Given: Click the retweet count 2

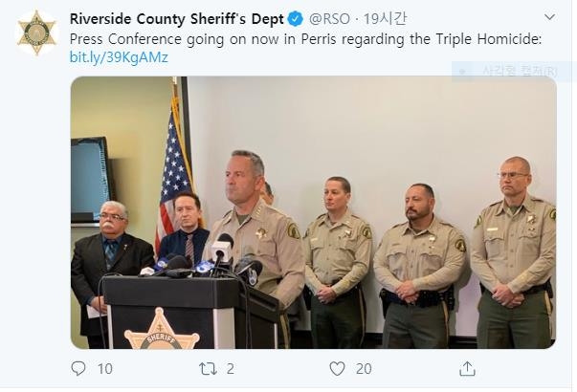Looking at the screenshot, I should [231, 369].
